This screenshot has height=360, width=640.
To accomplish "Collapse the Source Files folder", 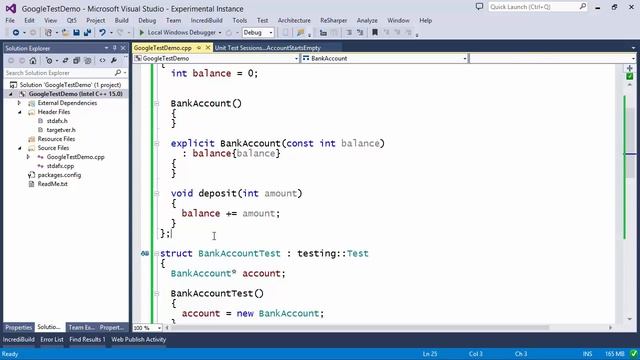I will [x=19, y=148].
